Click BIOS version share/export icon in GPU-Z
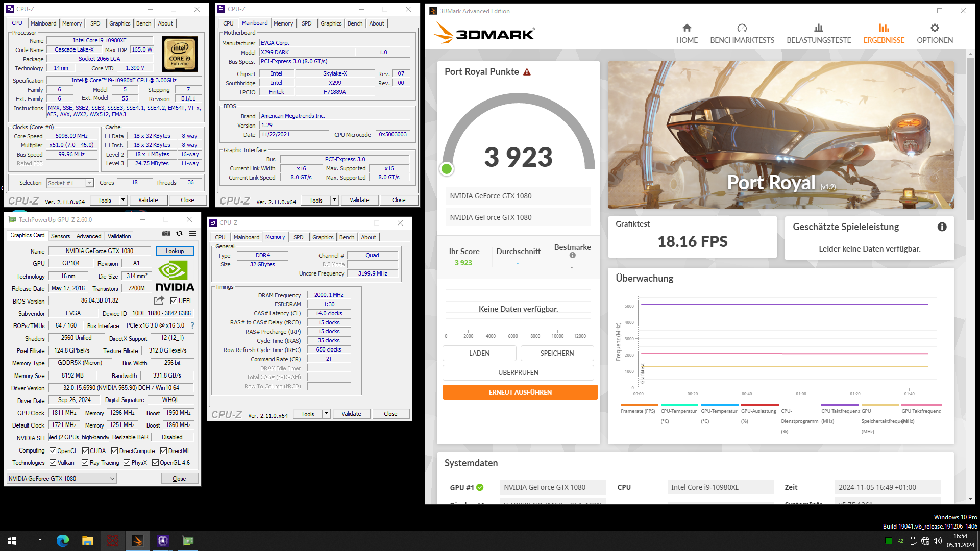The height and width of the screenshot is (551, 980). coord(159,300)
